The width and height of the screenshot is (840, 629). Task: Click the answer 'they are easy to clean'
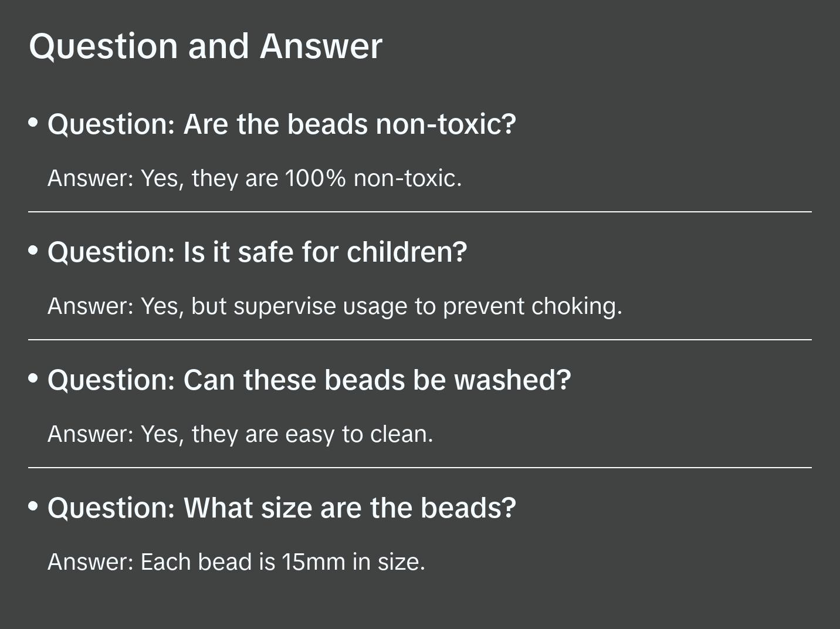pos(240,434)
